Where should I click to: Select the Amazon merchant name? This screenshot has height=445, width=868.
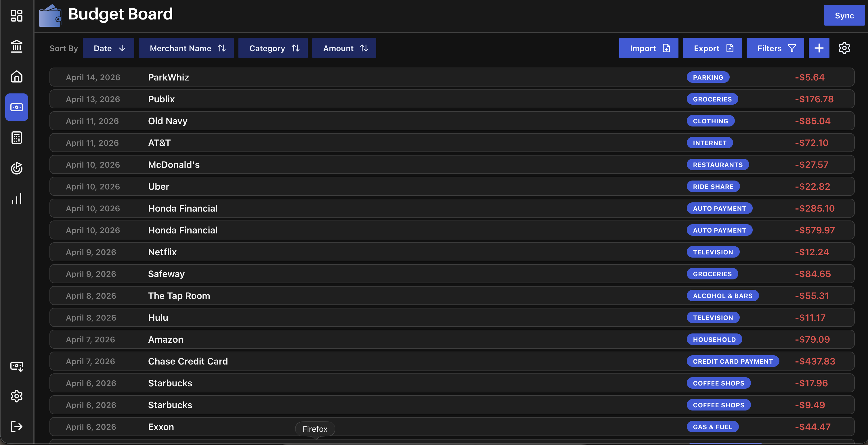coord(166,339)
